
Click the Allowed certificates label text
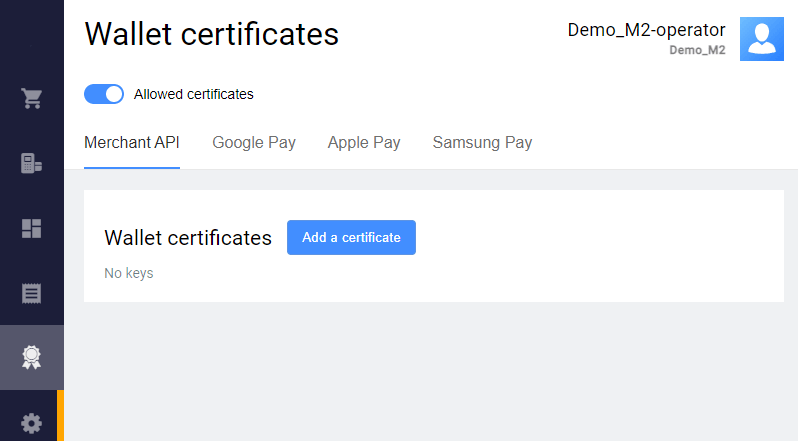(194, 94)
